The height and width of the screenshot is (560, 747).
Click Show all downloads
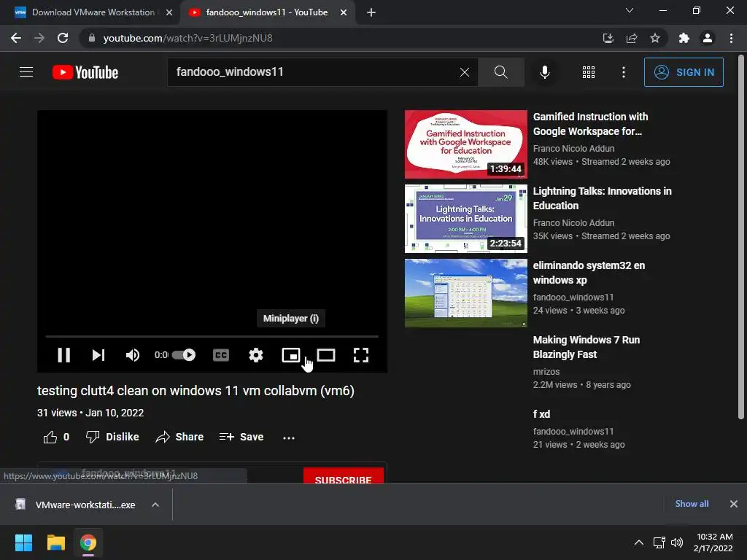[x=692, y=504]
